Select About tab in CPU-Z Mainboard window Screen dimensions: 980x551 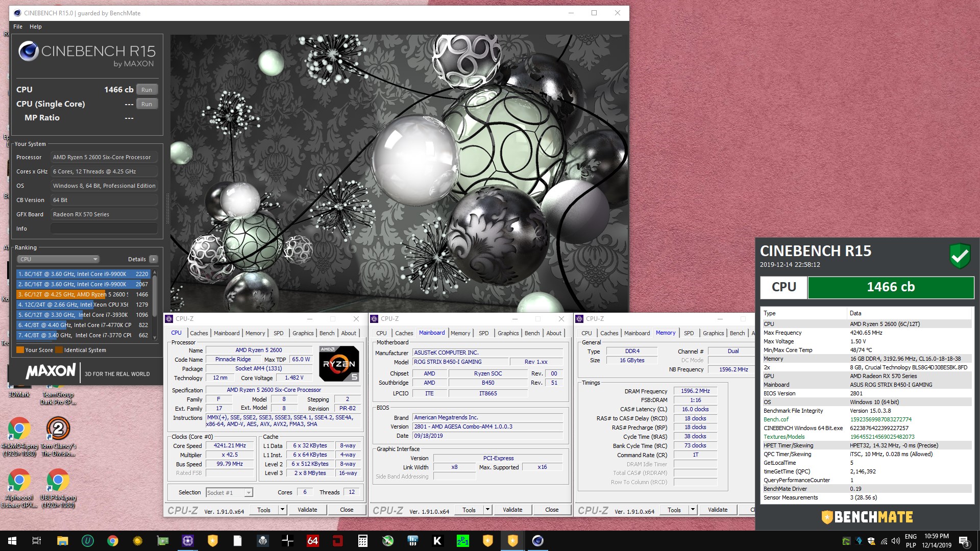554,333
